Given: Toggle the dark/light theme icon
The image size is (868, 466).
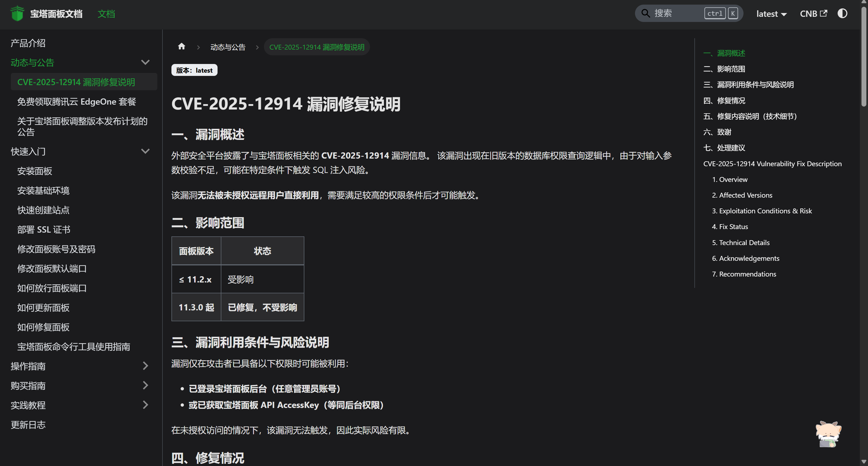Looking at the screenshot, I should pyautogui.click(x=842, y=14).
